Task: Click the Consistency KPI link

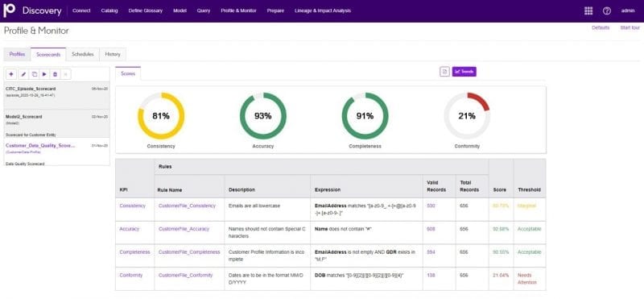Action: (132, 206)
